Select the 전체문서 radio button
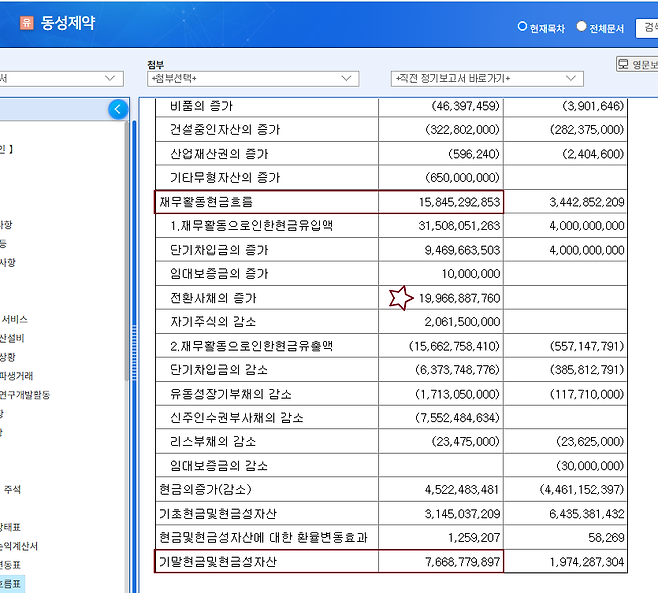The image size is (658, 593). [x=582, y=27]
